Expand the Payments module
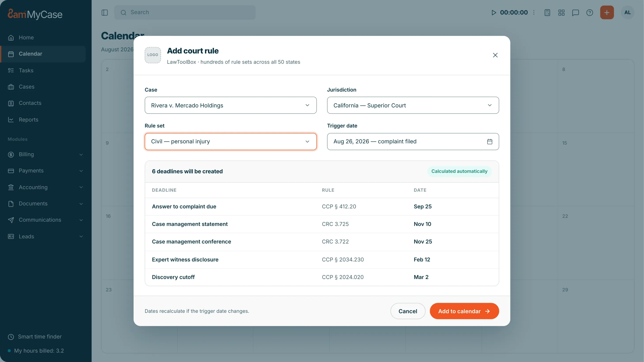The image size is (644, 362). (45, 171)
